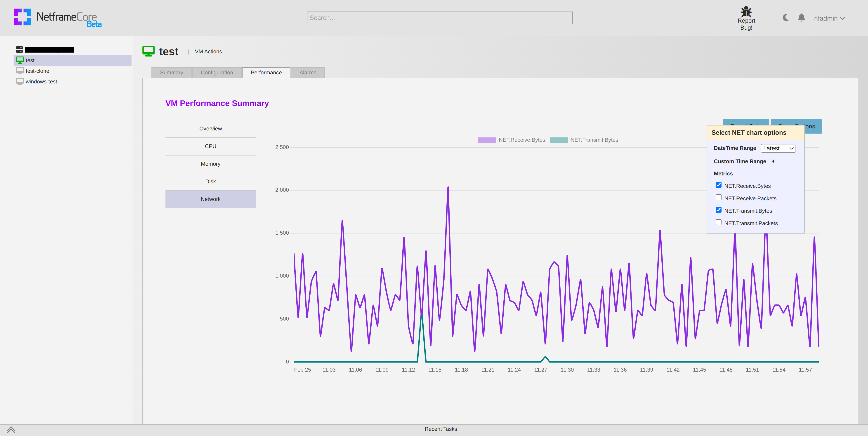Show the Overview performance section
The image size is (868, 436).
click(x=211, y=129)
